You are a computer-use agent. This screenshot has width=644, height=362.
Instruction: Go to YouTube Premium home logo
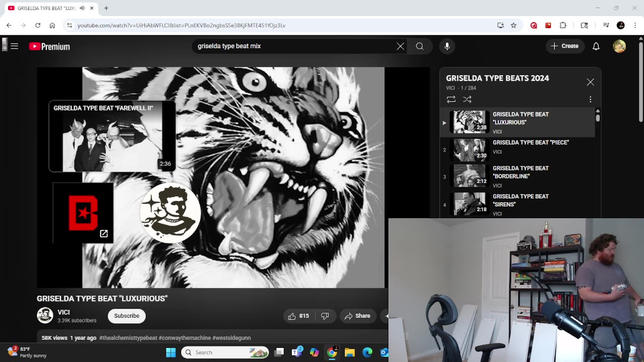click(x=49, y=46)
